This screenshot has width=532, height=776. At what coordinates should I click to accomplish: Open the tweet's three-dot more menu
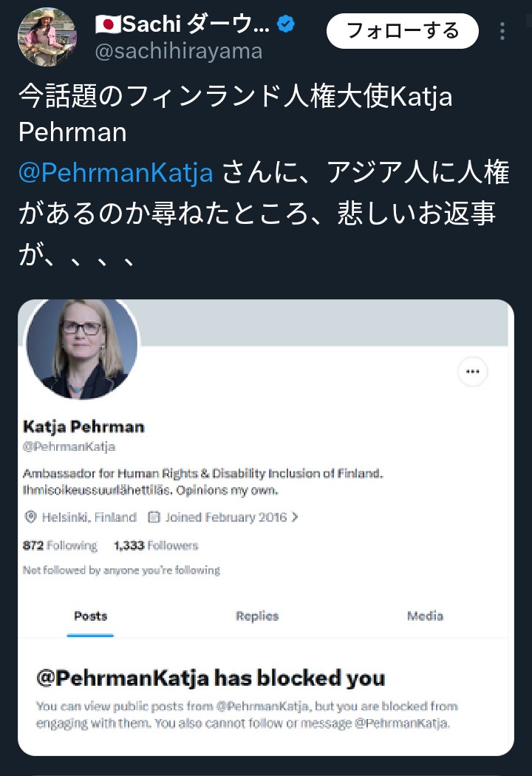(502, 31)
